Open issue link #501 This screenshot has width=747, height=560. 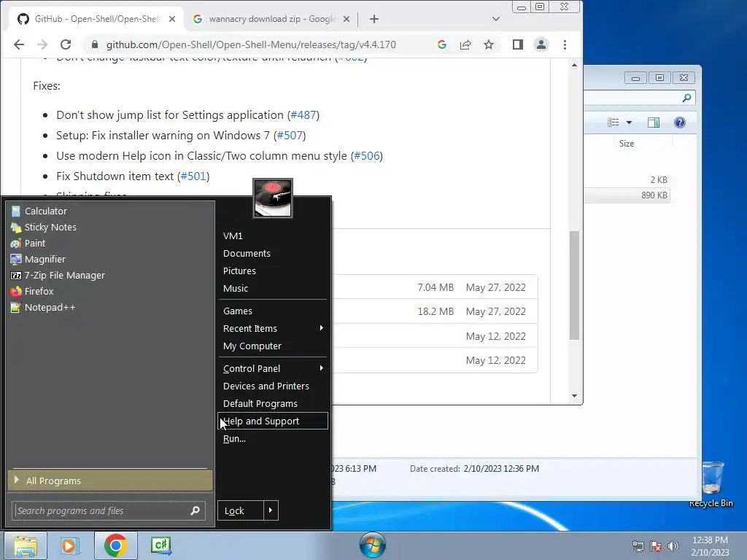point(193,176)
